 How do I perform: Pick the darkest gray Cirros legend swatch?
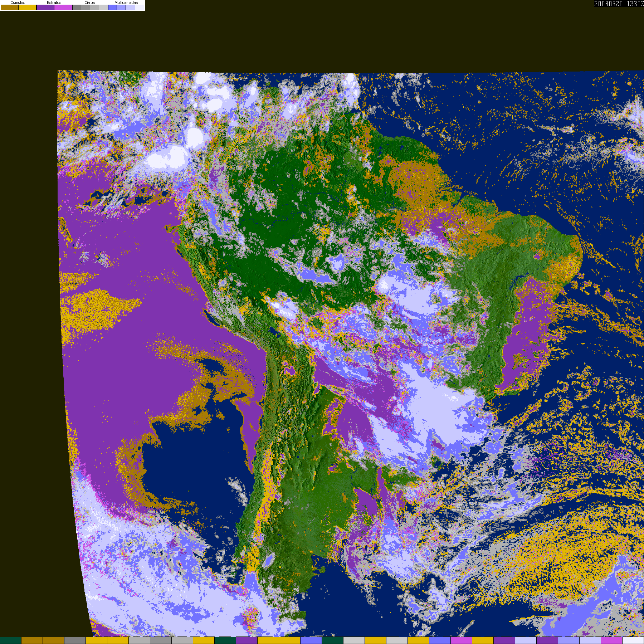coord(77,7)
